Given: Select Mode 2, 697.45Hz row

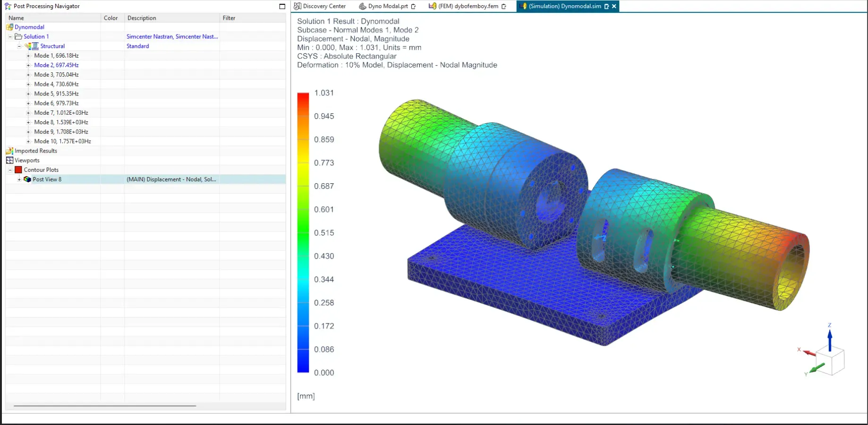Looking at the screenshot, I should click(56, 65).
